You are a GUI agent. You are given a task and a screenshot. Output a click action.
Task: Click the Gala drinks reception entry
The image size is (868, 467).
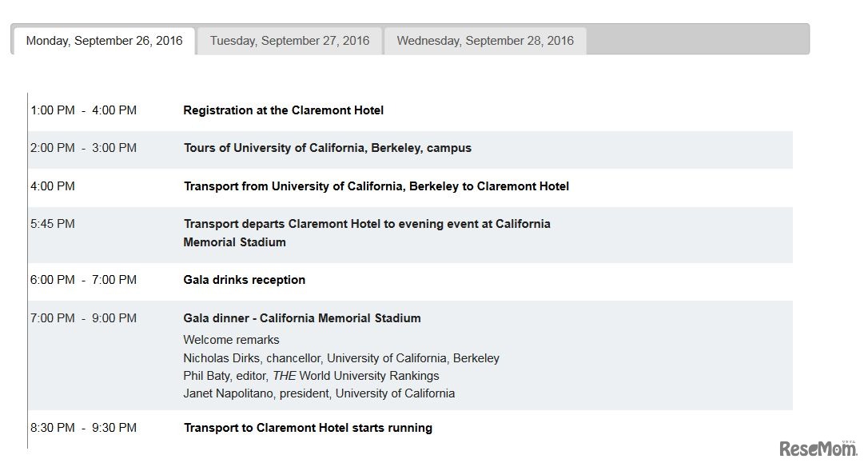[x=244, y=279]
